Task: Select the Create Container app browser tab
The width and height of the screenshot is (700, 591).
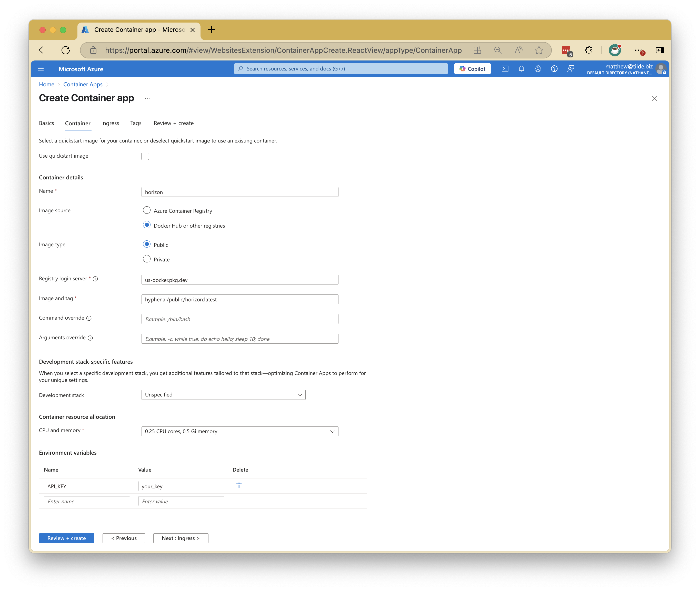Action: (139, 30)
